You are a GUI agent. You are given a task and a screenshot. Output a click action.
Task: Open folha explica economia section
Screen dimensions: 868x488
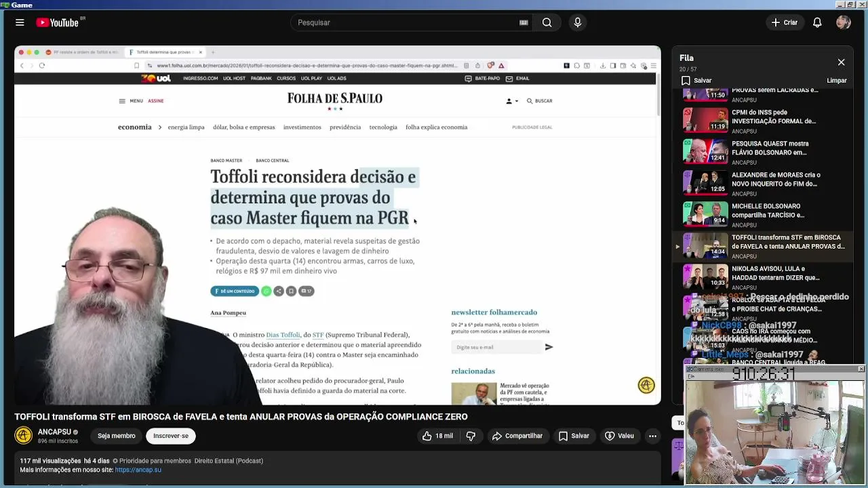pyautogui.click(x=436, y=127)
